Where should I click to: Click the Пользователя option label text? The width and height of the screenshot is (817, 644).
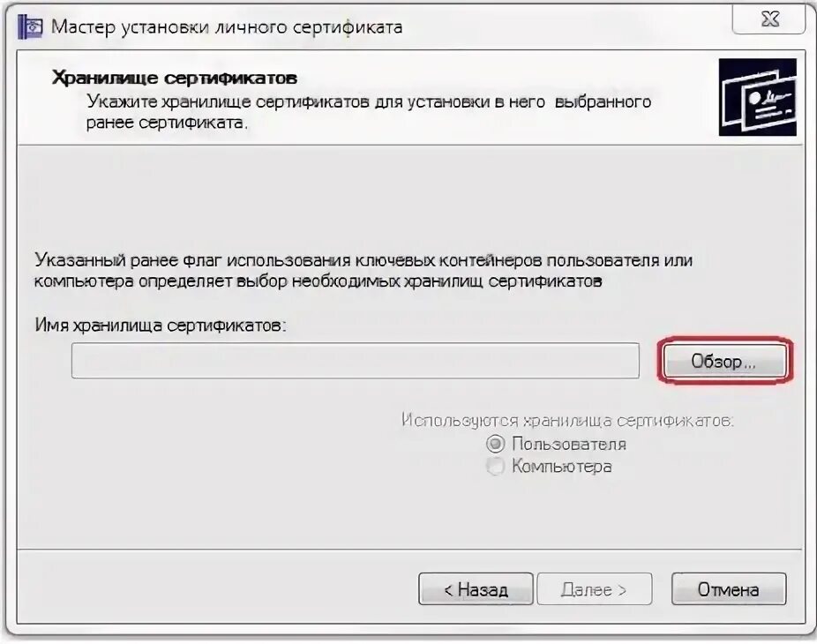pos(569,444)
